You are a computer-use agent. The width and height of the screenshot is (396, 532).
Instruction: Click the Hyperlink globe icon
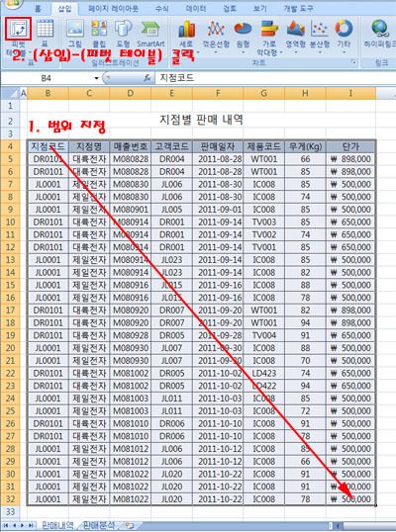click(x=379, y=29)
